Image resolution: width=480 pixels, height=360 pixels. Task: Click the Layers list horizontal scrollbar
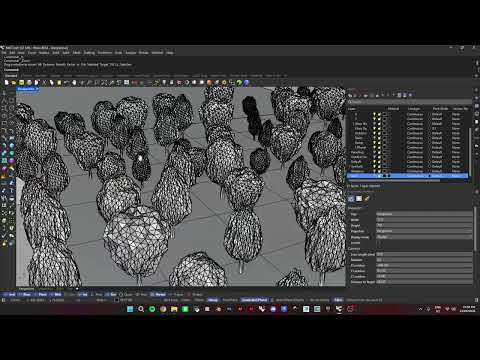(393, 180)
